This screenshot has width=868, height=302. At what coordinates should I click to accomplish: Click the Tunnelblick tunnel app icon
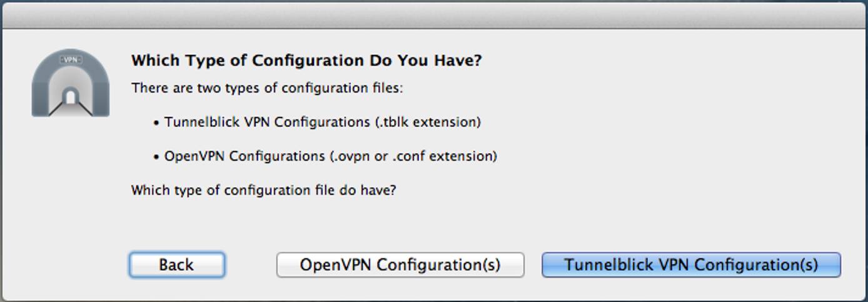pyautogui.click(x=71, y=83)
